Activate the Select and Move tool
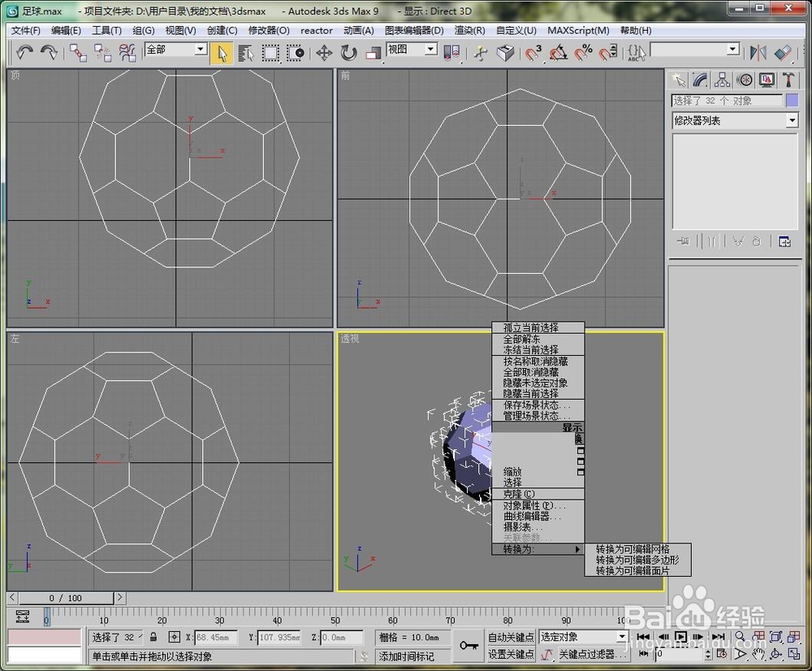This screenshot has height=671, width=812. coord(324,53)
